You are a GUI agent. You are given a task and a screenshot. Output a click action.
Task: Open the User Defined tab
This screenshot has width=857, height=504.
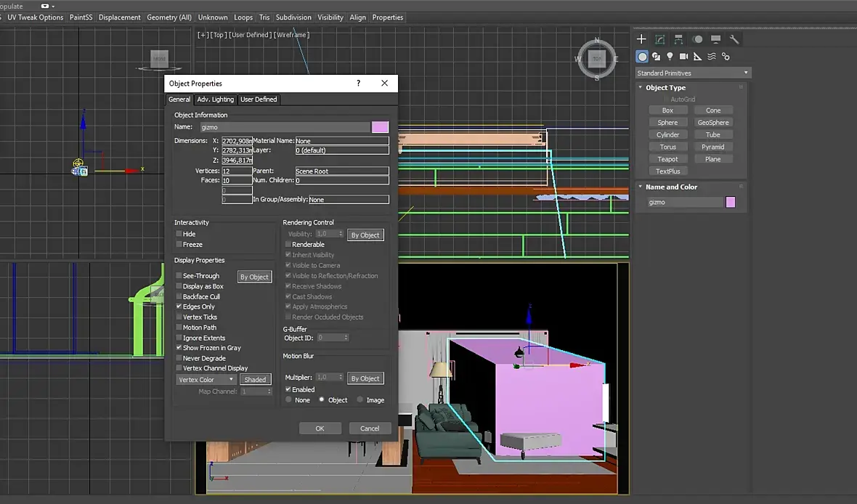pyautogui.click(x=259, y=99)
